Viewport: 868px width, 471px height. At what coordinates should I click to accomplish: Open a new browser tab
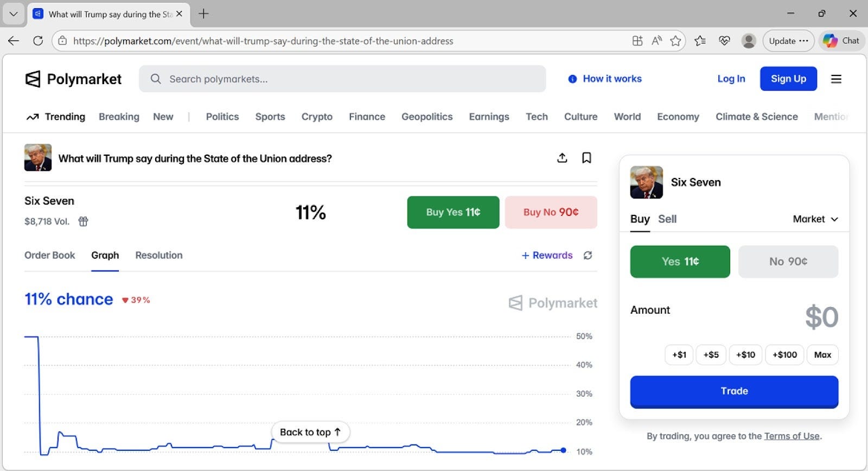click(x=203, y=14)
